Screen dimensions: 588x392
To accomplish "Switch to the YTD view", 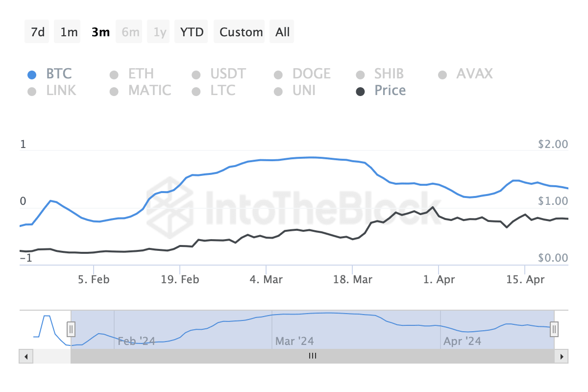I will (x=191, y=31).
